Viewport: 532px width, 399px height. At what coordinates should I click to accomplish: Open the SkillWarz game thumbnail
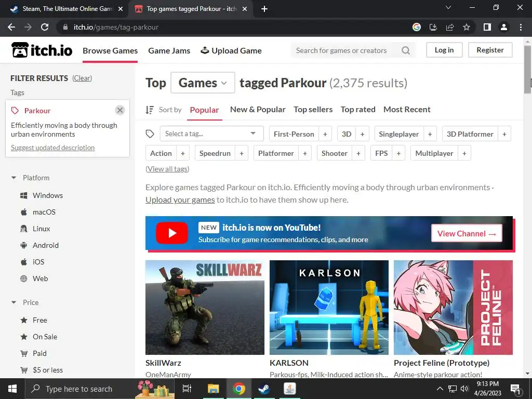205,308
